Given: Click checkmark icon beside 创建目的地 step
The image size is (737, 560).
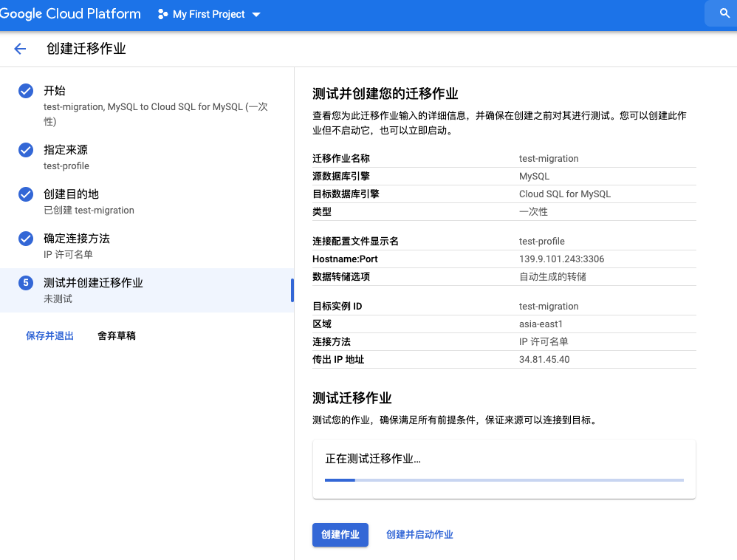Looking at the screenshot, I should (x=26, y=194).
